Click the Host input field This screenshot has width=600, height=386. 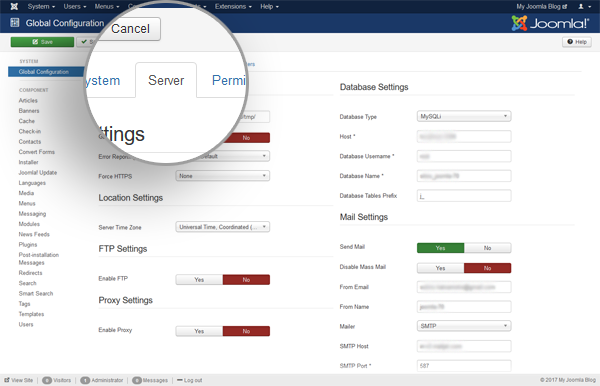pyautogui.click(x=464, y=137)
